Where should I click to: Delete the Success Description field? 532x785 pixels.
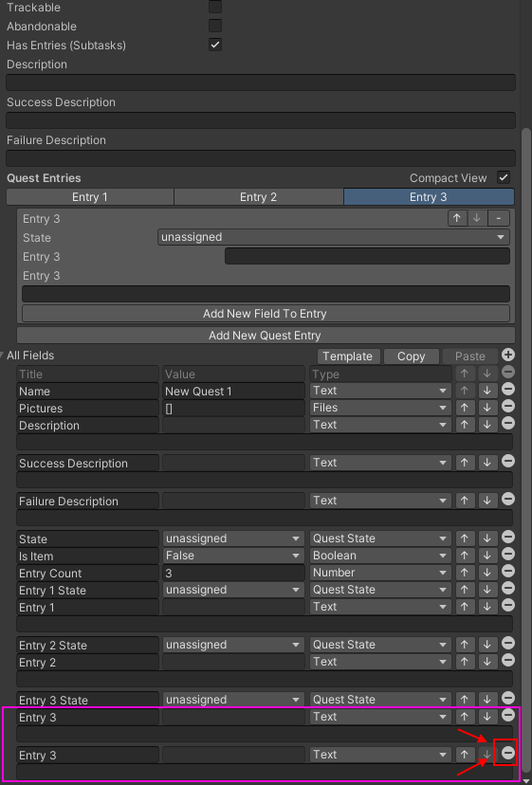[508, 461]
